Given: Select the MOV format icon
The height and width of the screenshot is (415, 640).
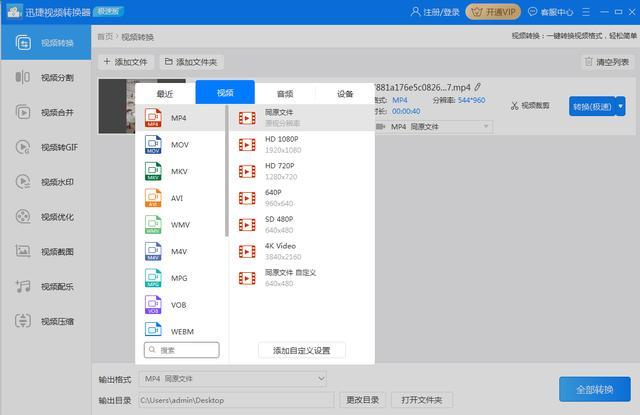Looking at the screenshot, I should [153, 144].
